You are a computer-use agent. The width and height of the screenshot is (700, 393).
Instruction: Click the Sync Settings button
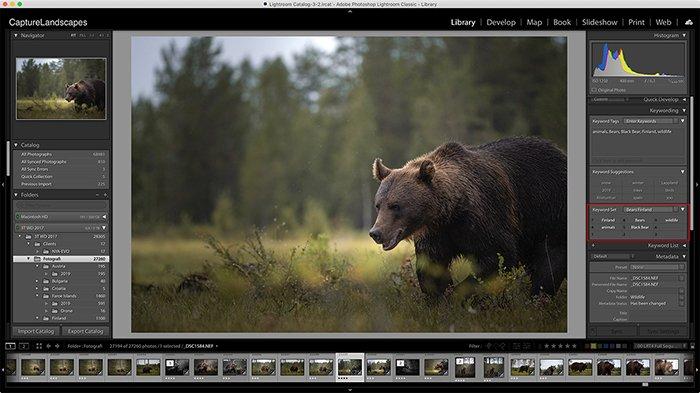coord(663,332)
